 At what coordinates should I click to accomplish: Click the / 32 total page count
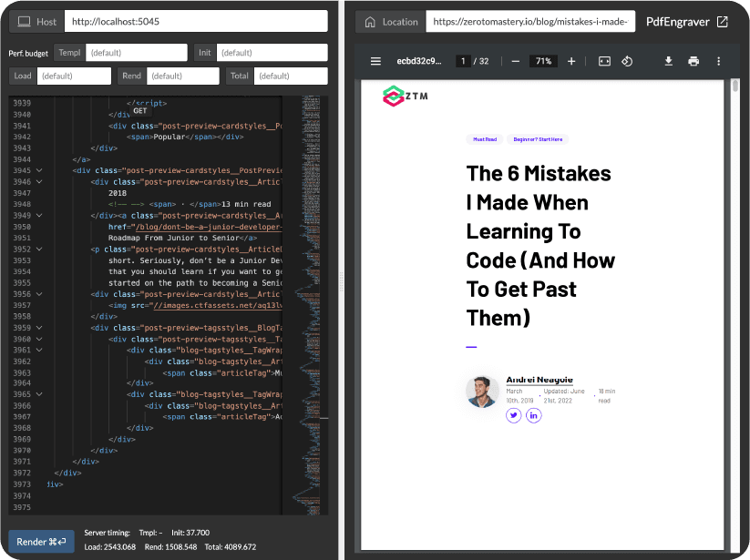(481, 61)
